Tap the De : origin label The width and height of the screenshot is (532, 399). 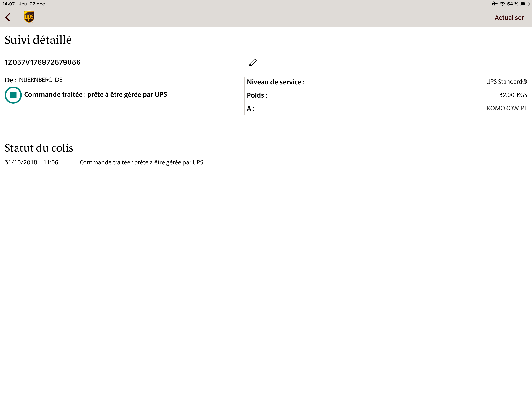click(11, 80)
